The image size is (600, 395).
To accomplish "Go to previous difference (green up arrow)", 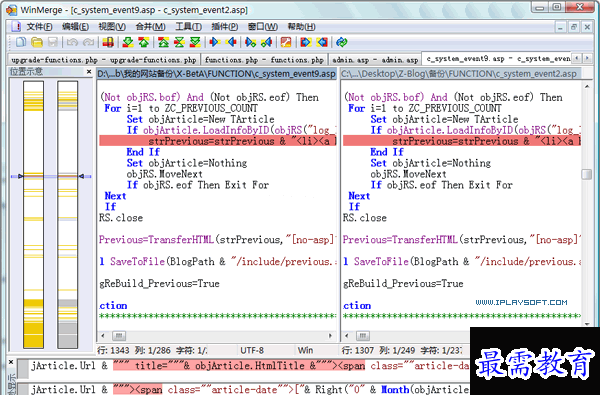I will tap(143, 42).
